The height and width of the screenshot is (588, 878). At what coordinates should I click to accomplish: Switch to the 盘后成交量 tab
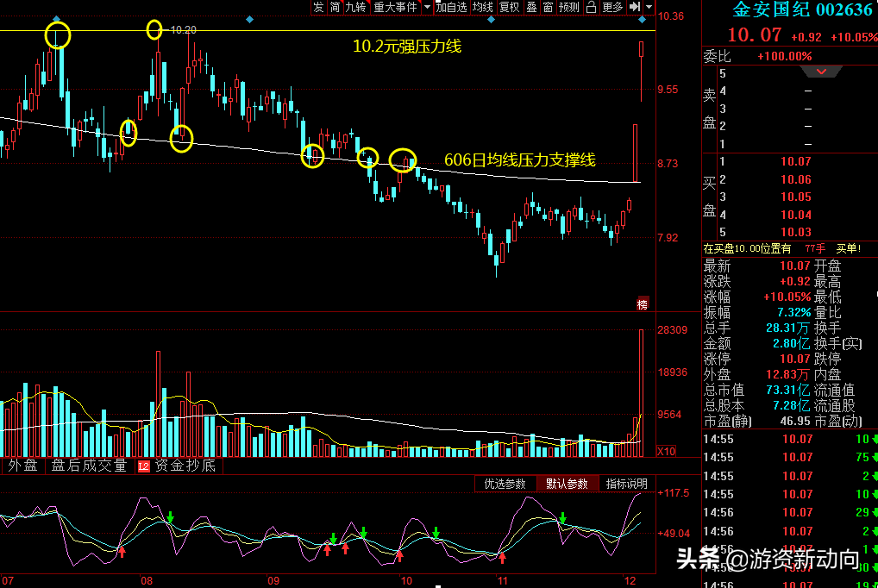pyautogui.click(x=89, y=466)
